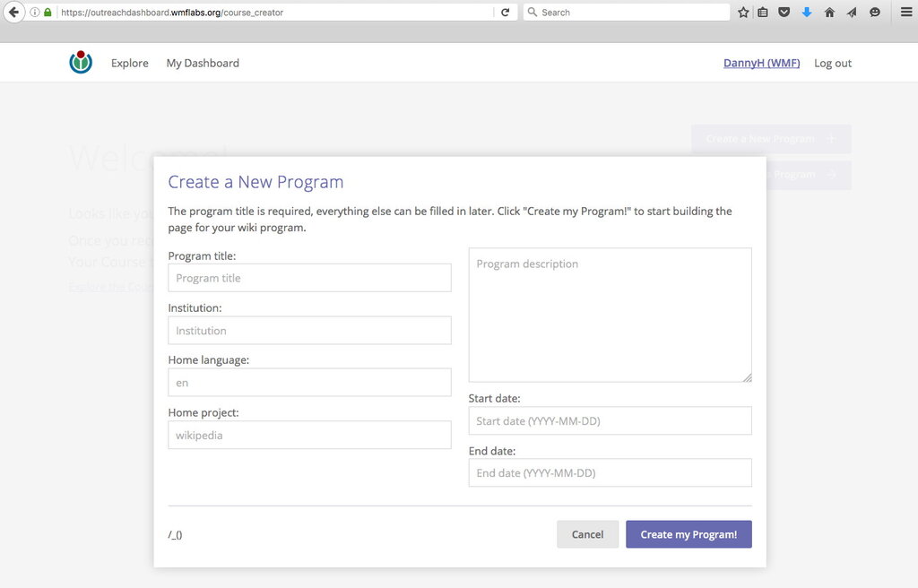Open the Pocket shield icon
This screenshot has width=918, height=588.
pyautogui.click(x=784, y=13)
